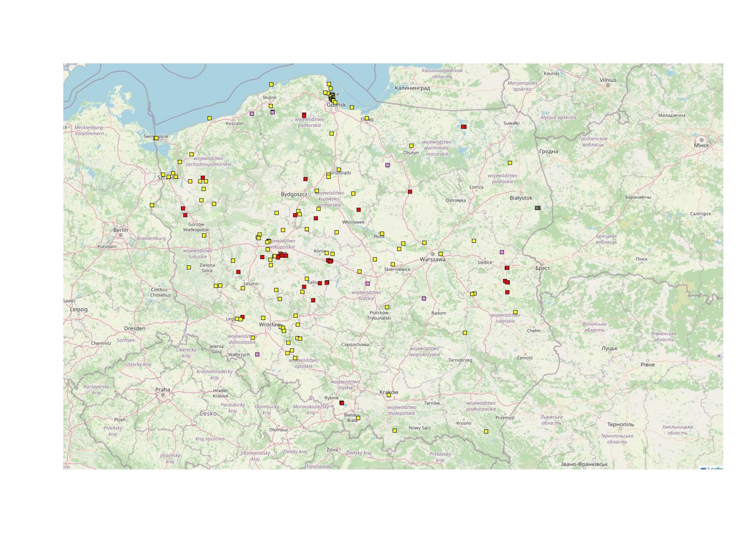Select the yellow marker at Świnoujście
This screenshot has width=756, height=535.
pos(156,138)
